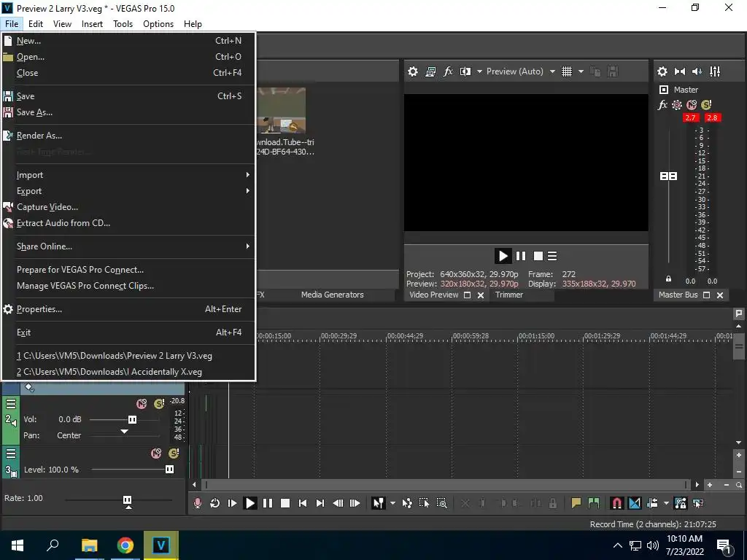
Task: Switch to the Trimmer tab
Action: 508,295
